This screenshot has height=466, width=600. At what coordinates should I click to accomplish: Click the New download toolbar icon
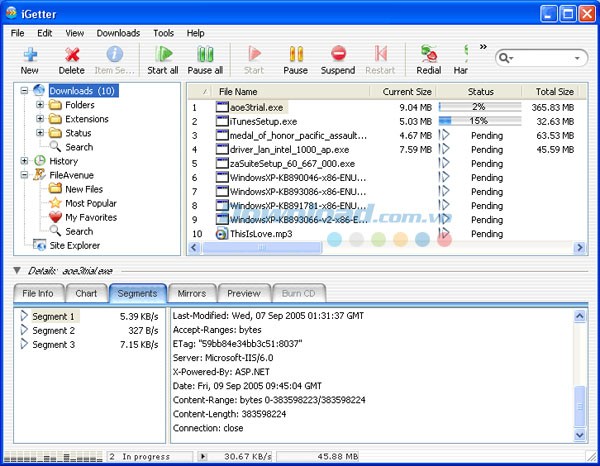pyautogui.click(x=29, y=54)
